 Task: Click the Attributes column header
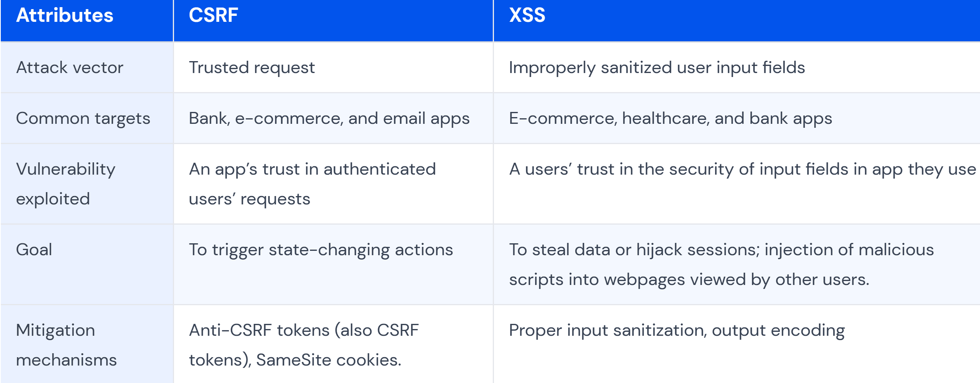point(65,16)
